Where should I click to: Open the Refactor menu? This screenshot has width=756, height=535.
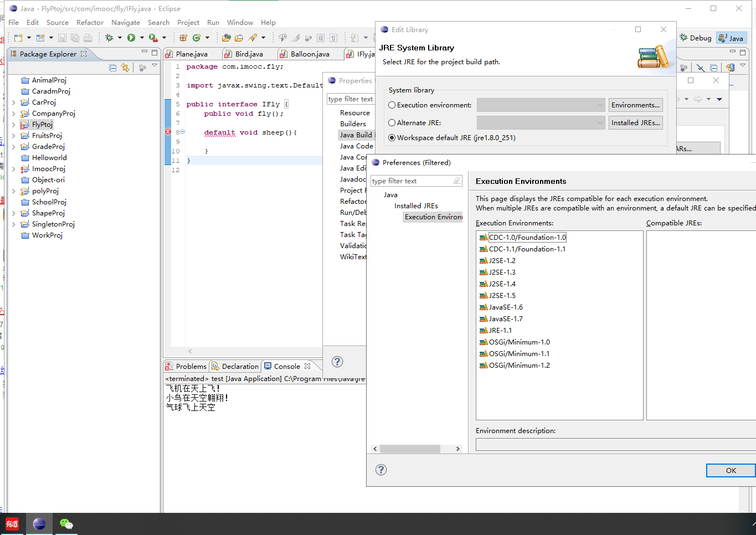click(x=90, y=22)
